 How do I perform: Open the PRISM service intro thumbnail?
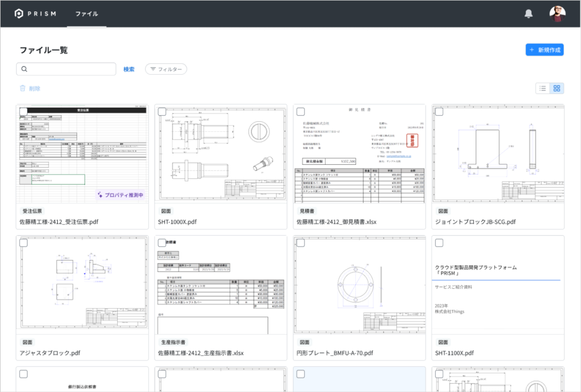498,285
